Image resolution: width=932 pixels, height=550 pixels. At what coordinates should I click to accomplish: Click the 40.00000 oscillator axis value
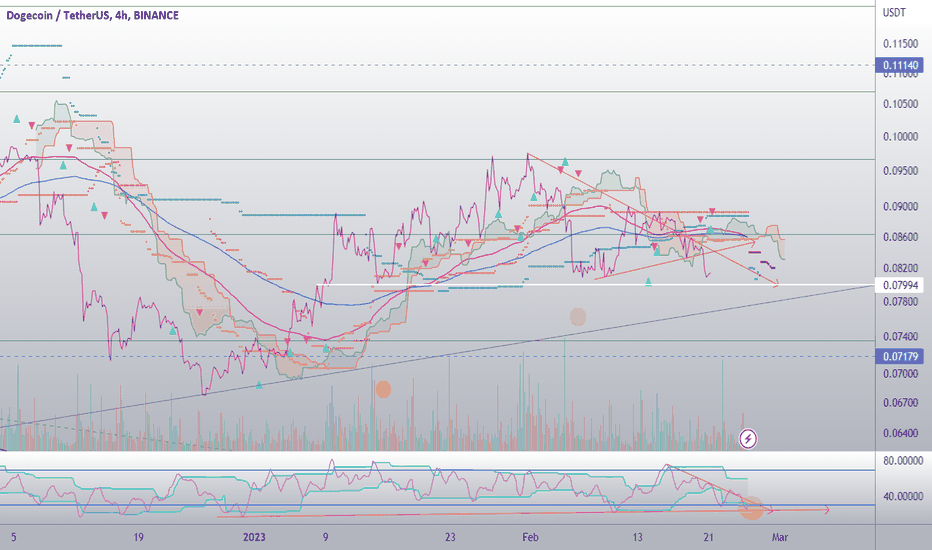[903, 496]
